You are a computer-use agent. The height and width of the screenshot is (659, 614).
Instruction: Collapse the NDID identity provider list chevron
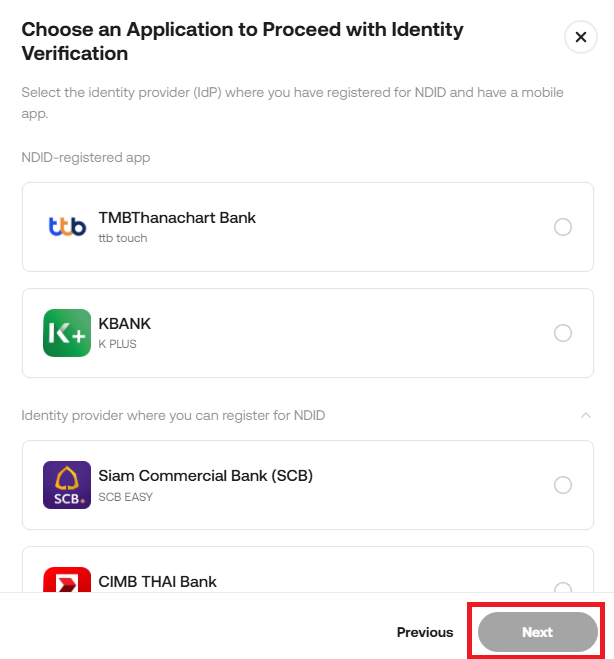(586, 415)
